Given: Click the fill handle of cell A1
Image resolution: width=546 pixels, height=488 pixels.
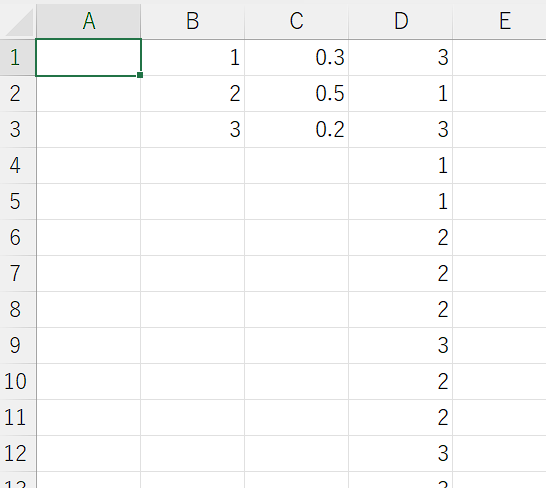Looking at the screenshot, I should coord(140,75).
